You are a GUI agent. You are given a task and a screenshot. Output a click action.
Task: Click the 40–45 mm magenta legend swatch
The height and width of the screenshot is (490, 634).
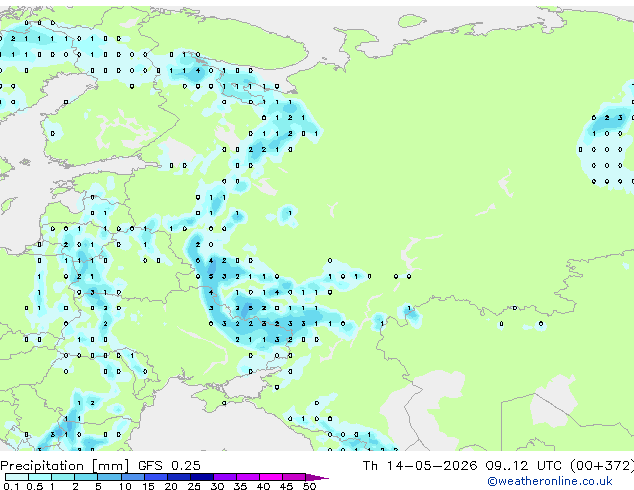coord(271,477)
